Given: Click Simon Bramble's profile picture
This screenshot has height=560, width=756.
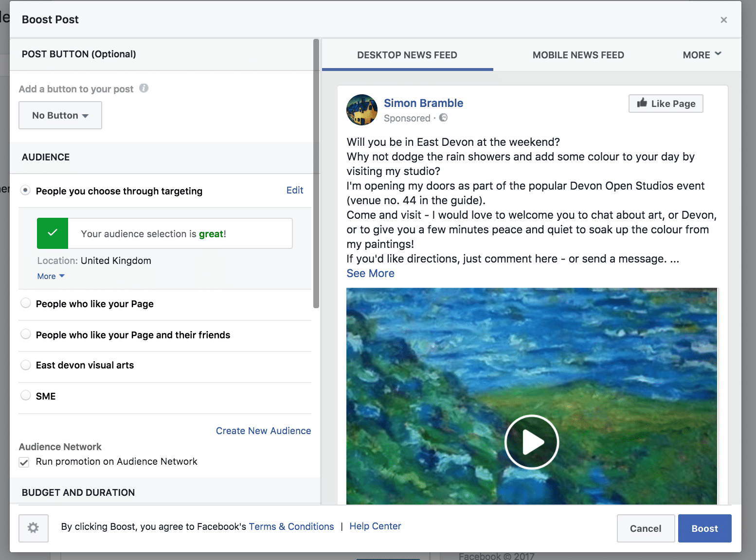Looking at the screenshot, I should [x=361, y=110].
